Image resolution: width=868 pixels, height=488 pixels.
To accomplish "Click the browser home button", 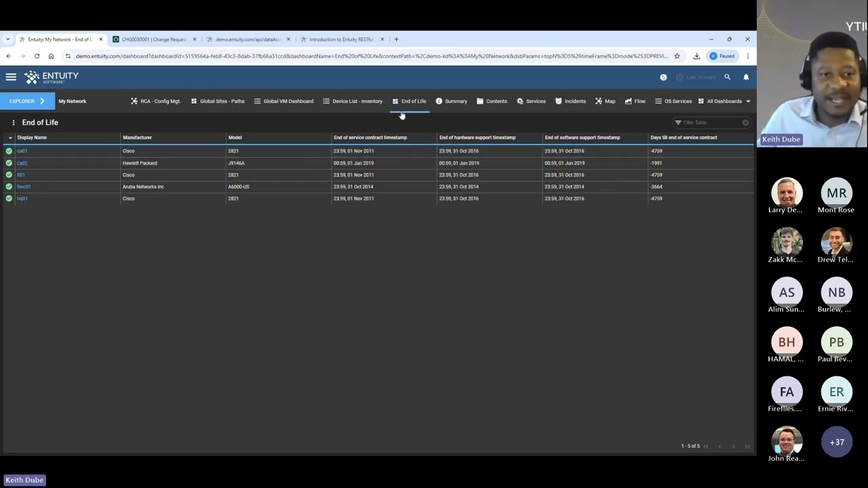I will pos(51,56).
